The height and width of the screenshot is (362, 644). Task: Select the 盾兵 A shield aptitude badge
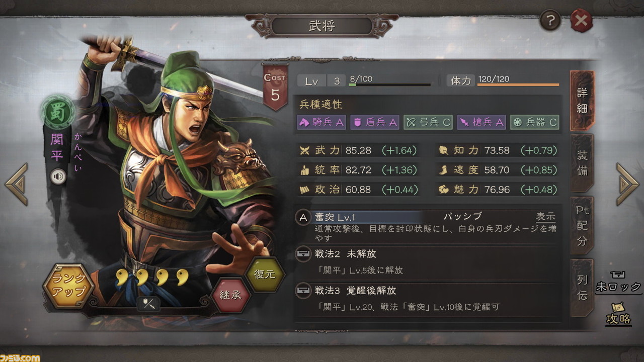coord(375,122)
